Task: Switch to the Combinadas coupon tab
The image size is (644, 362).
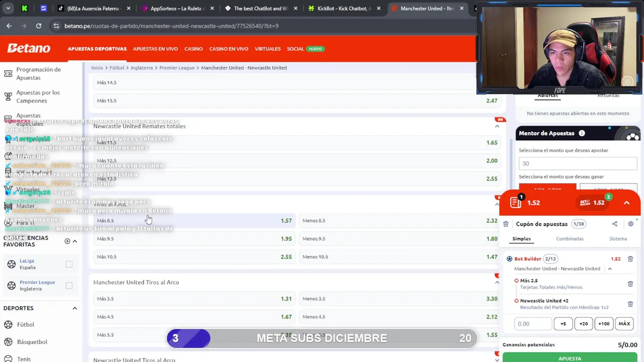Action: pyautogui.click(x=570, y=239)
